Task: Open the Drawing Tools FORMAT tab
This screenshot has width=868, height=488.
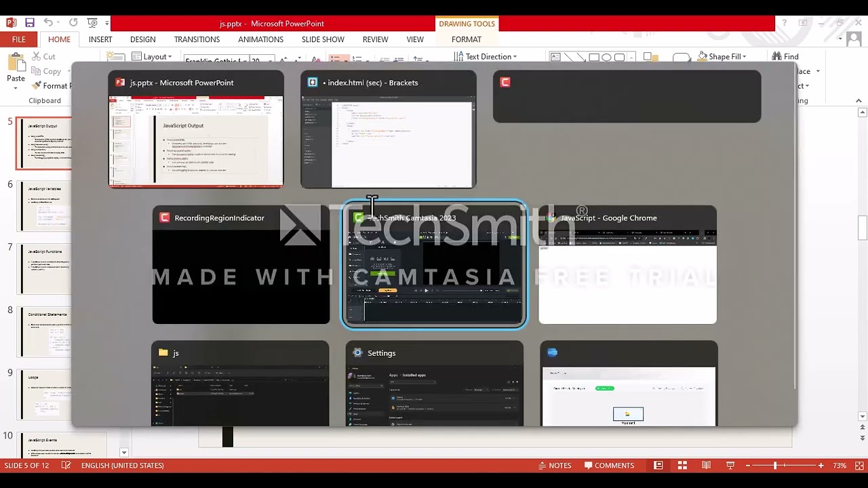Action: point(467,39)
